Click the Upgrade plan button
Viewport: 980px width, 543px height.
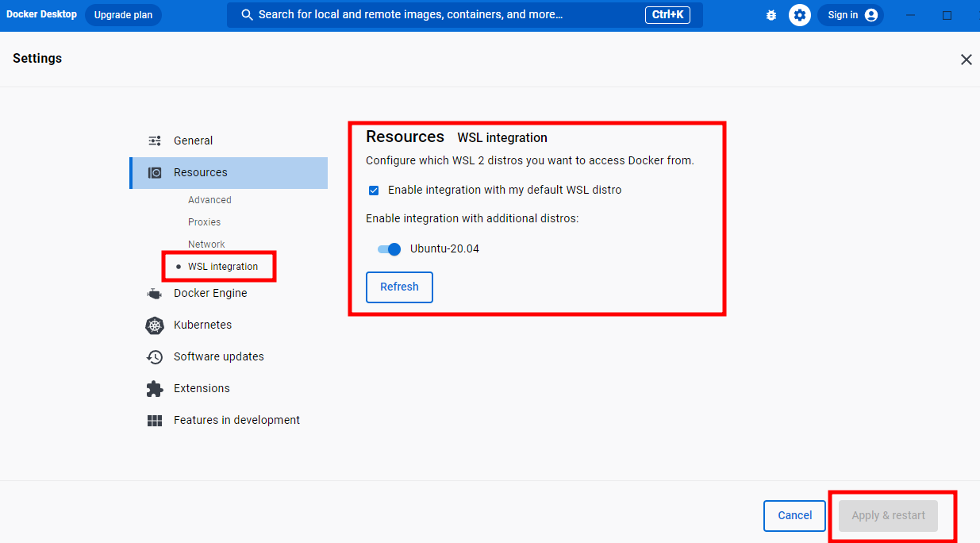[123, 15]
